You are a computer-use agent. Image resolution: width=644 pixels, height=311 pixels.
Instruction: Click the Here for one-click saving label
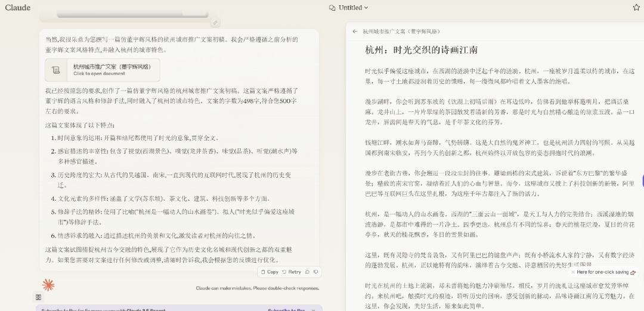point(602,272)
